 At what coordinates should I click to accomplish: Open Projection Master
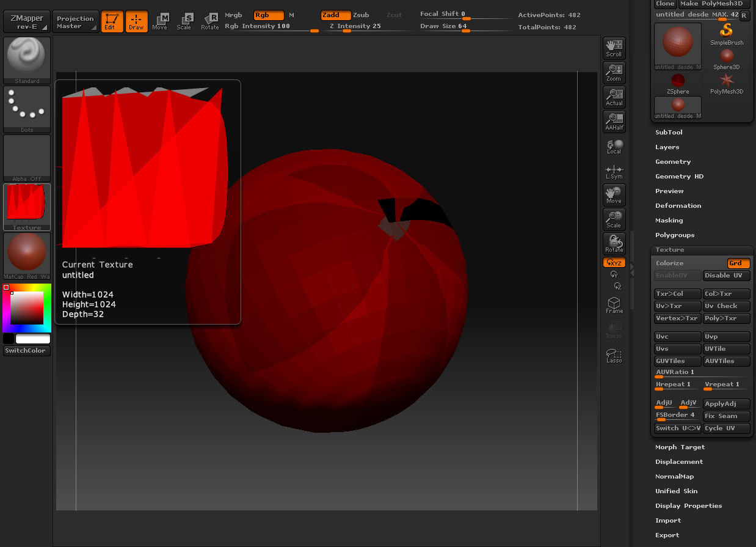tap(75, 22)
